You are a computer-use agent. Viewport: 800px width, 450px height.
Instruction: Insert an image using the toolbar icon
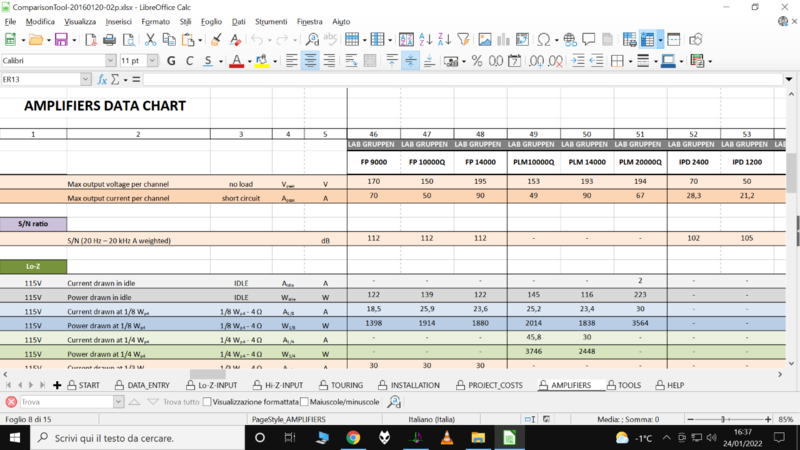pos(485,40)
